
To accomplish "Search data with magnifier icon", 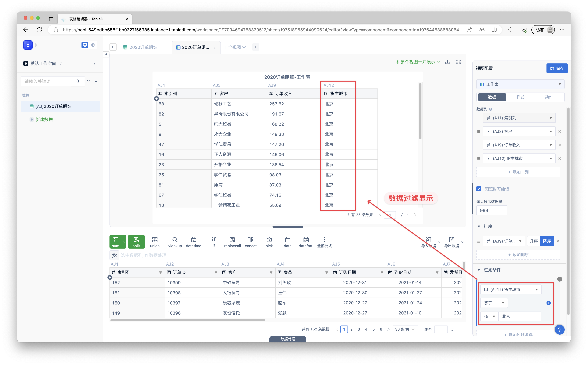I will (x=77, y=82).
